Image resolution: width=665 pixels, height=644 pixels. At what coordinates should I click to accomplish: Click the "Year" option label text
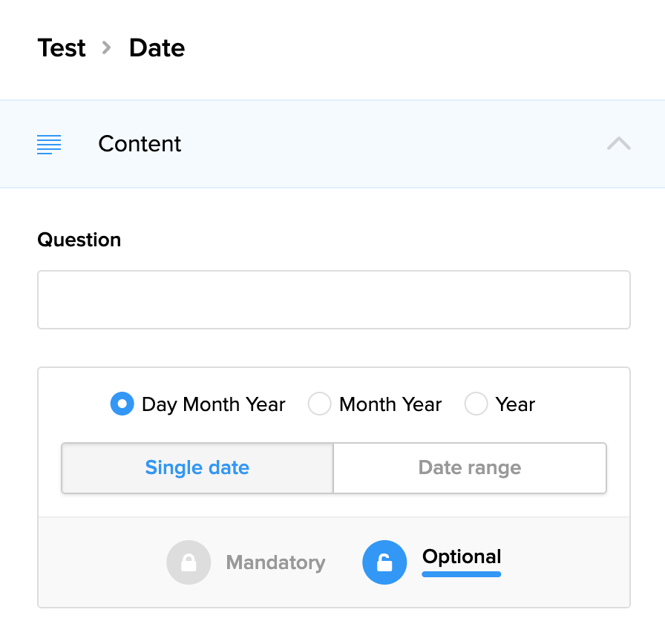(x=515, y=404)
